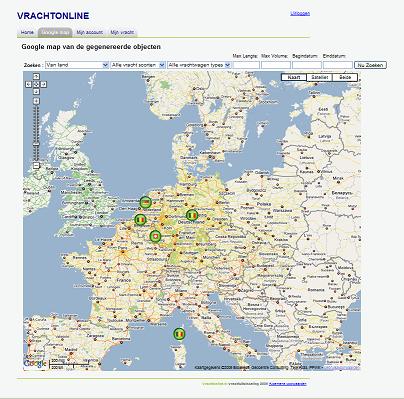Open the flag marker over Belgium
The height and width of the screenshot is (399, 404).
[140, 219]
